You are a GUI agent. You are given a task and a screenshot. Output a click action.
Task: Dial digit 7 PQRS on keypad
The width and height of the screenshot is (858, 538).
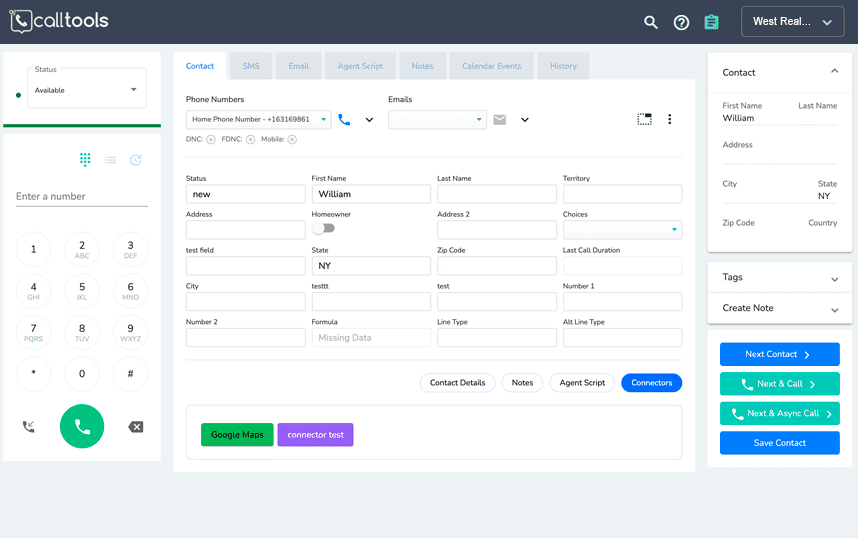coord(33,333)
